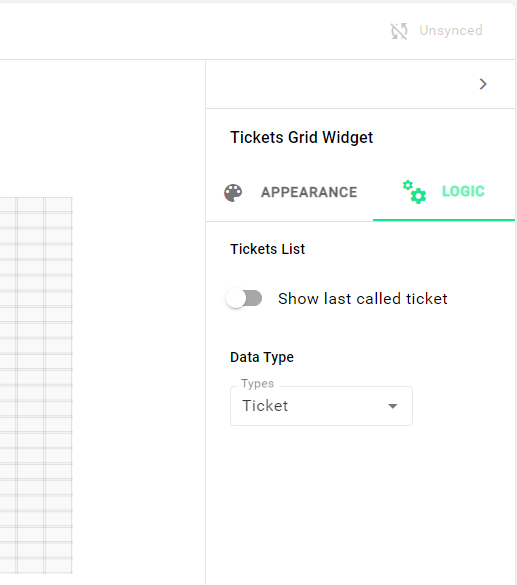Click the small Types field label
Screen dimensions: 517x585
[x=257, y=384]
